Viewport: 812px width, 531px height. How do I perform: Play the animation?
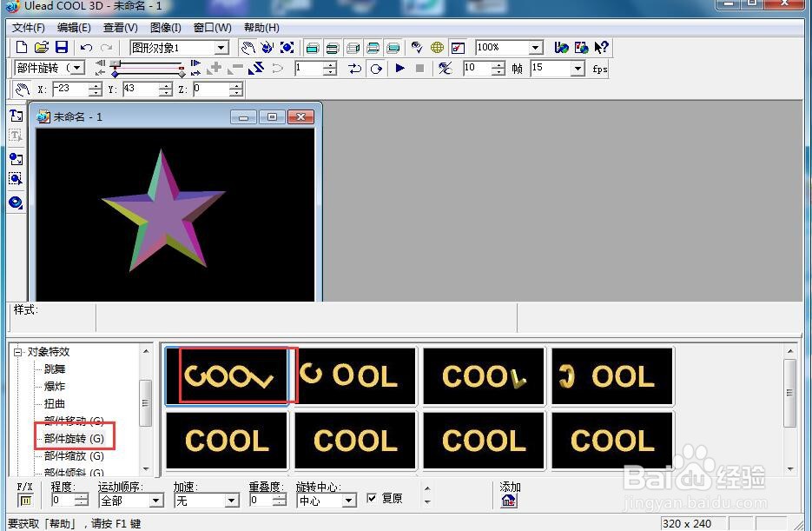[x=399, y=68]
